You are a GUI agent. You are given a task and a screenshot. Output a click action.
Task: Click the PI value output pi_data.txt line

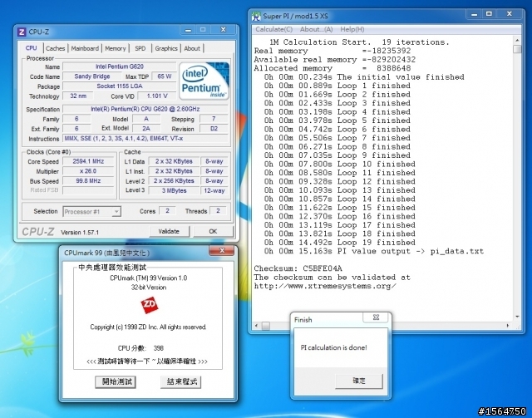[374, 252]
